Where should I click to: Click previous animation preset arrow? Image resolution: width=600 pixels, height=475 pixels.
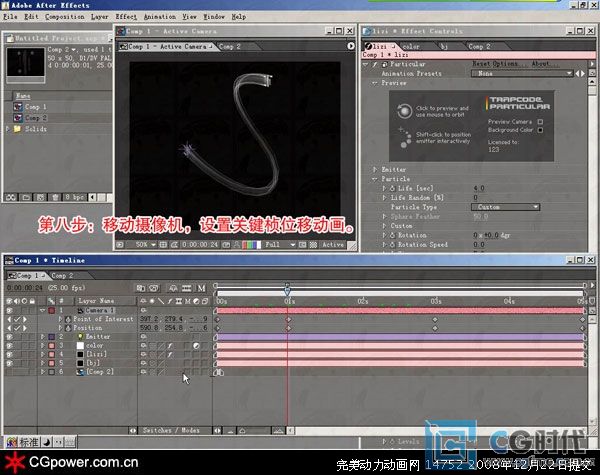[577, 73]
